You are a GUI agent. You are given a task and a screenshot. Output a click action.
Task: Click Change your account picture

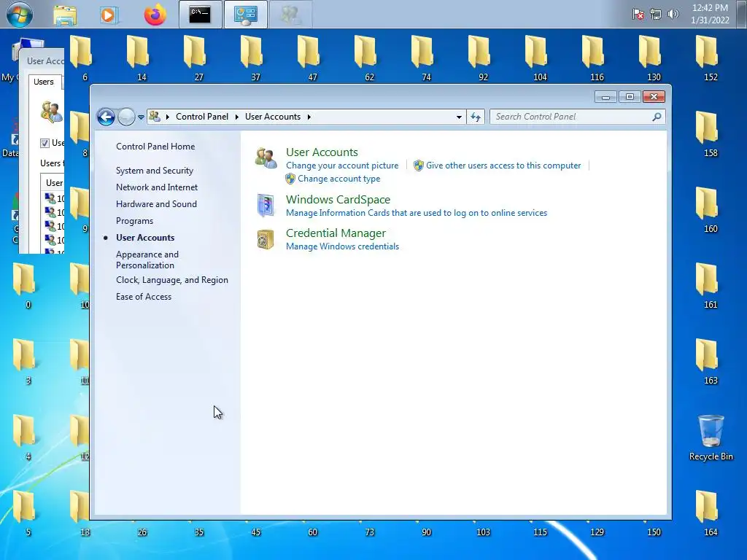(x=342, y=166)
